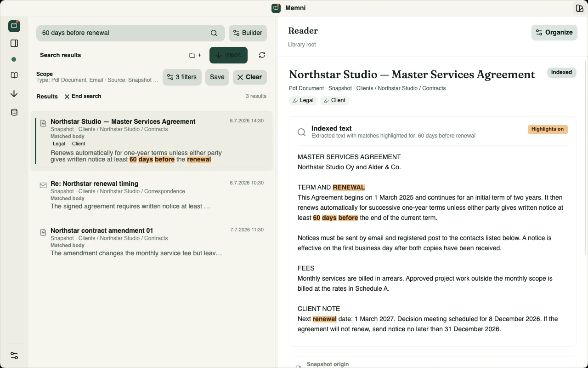This screenshot has width=588, height=368.
Task: Click the reader document title
Action: coord(412,75)
